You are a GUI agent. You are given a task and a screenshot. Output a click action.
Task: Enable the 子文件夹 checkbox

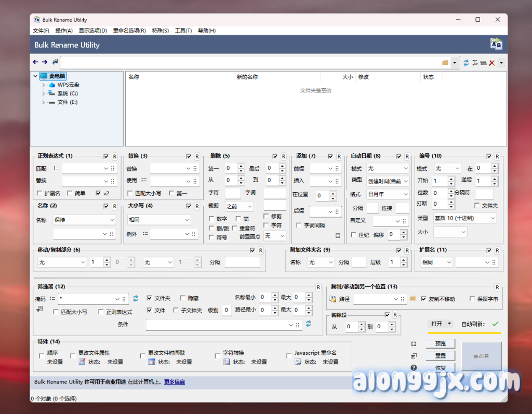tap(177, 310)
